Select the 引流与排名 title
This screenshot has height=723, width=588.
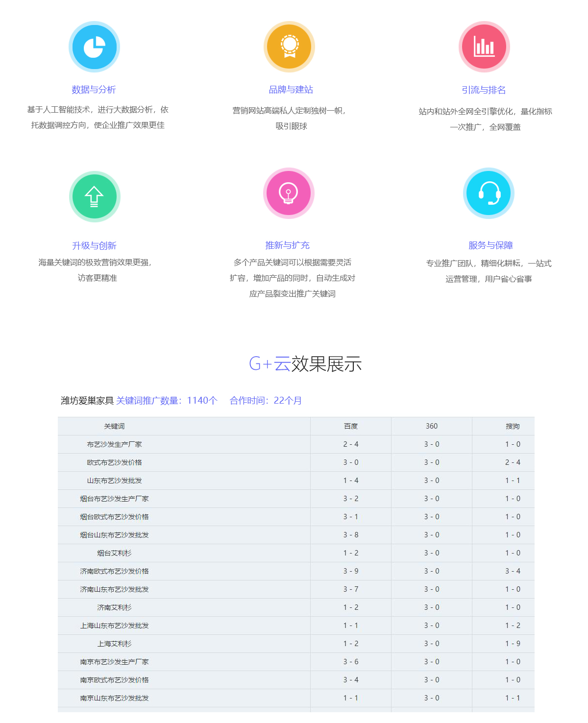coord(484,90)
